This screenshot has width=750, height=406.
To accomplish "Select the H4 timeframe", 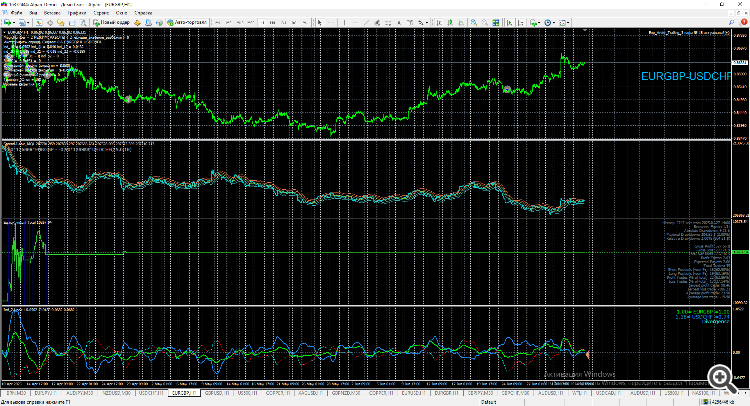I will pos(273,22).
